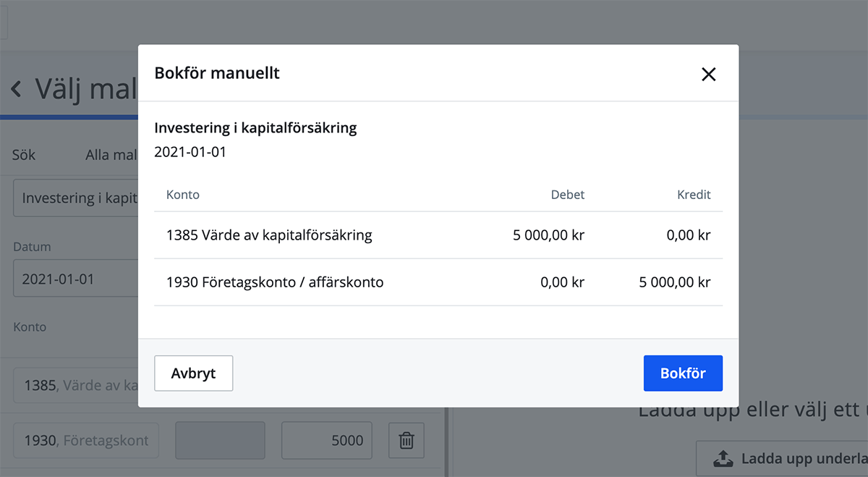Click the kredit amount field showing 5000
This screenshot has width=868, height=477.
coord(326,440)
